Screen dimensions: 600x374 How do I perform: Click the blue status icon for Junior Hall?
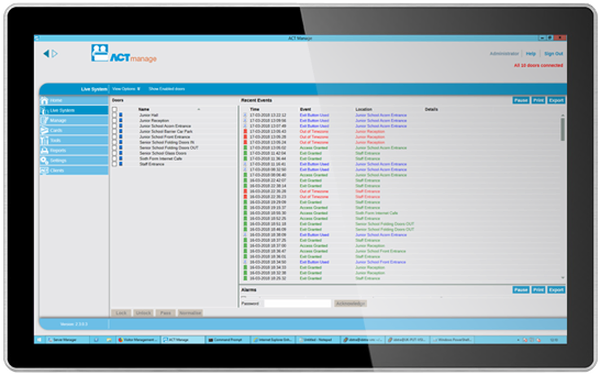point(121,115)
